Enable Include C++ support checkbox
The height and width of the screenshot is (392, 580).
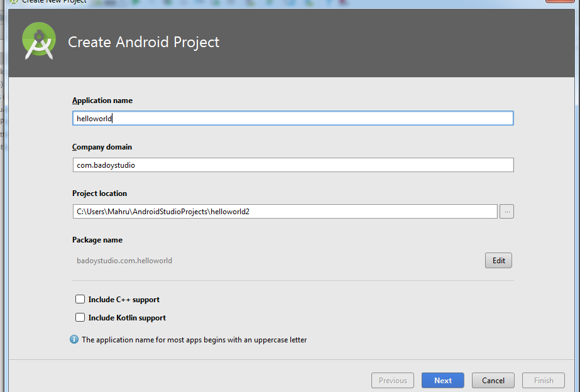click(80, 300)
